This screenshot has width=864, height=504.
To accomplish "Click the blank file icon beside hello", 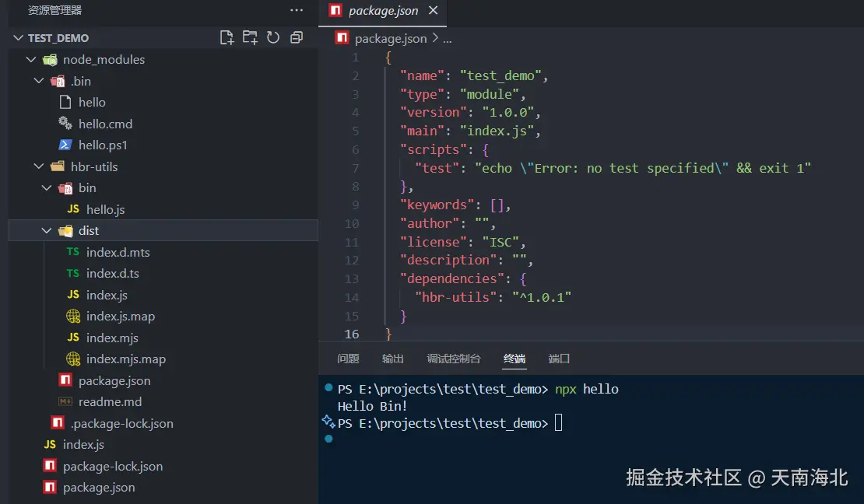I will (65, 102).
